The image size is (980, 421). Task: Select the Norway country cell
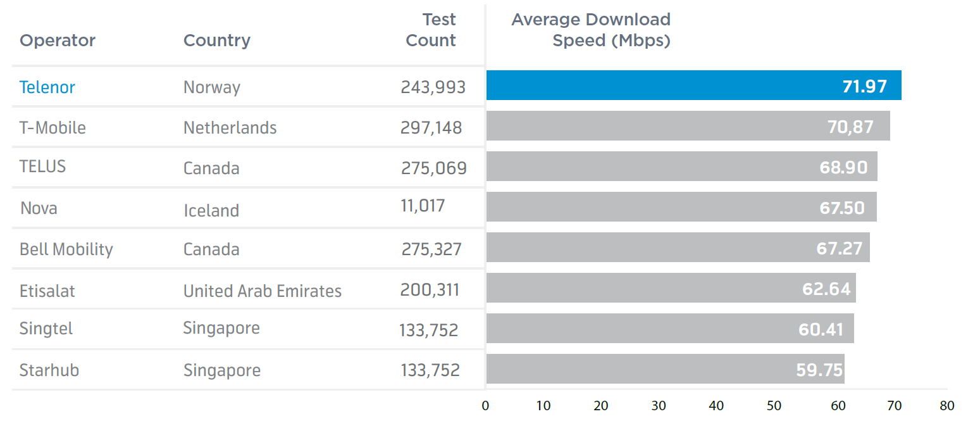point(211,87)
